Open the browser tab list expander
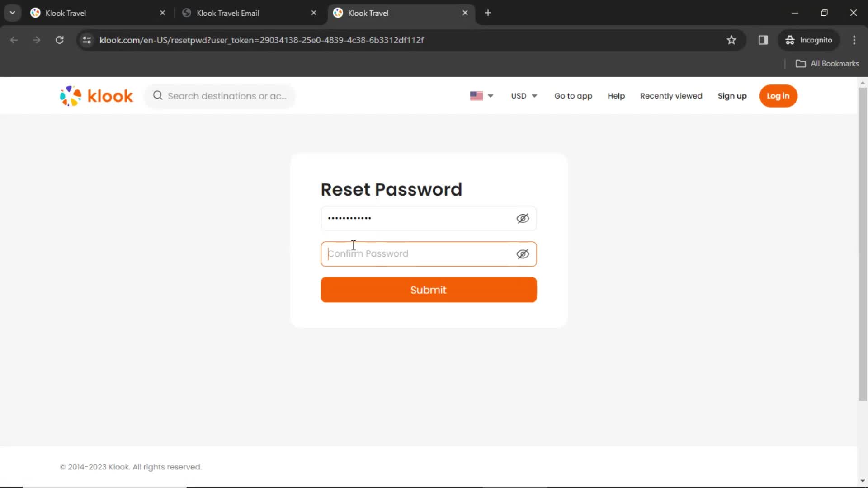 [x=13, y=13]
